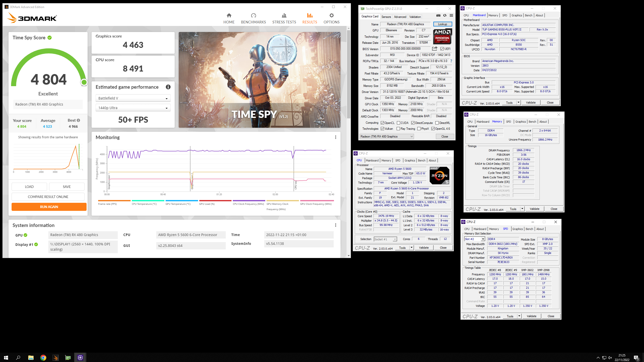Click the 3DMark logo
The image size is (644, 362).
pyautogui.click(x=32, y=18)
